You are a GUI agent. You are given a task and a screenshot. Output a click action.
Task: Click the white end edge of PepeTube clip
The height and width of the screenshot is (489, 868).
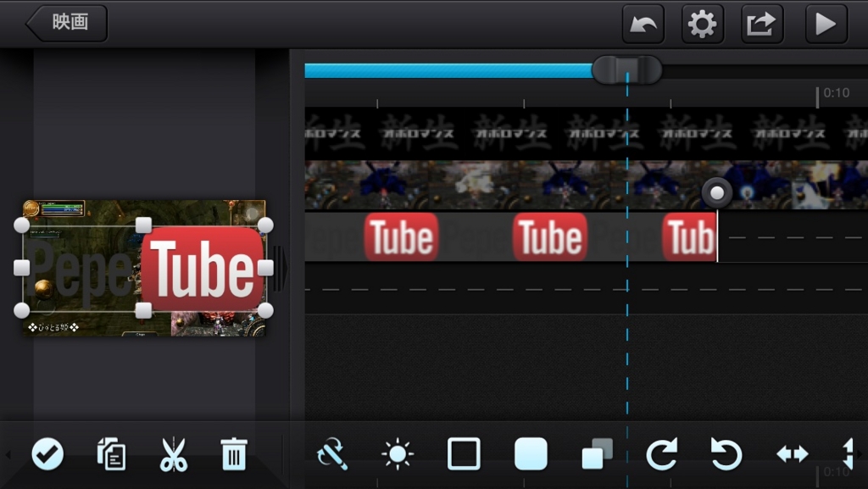click(717, 236)
